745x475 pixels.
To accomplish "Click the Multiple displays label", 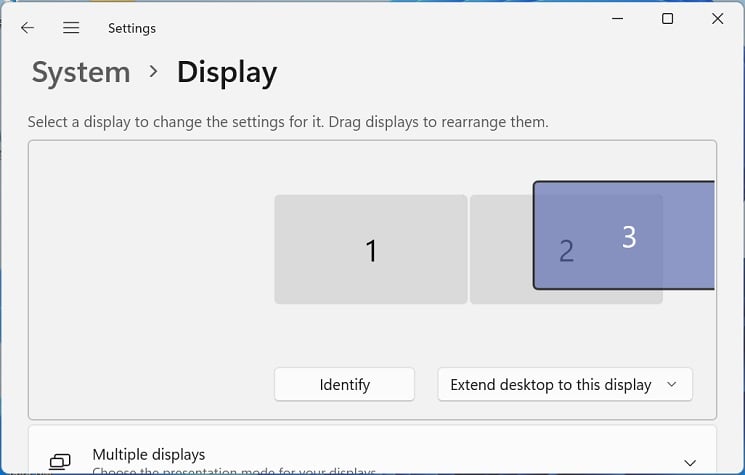I will (x=149, y=455).
